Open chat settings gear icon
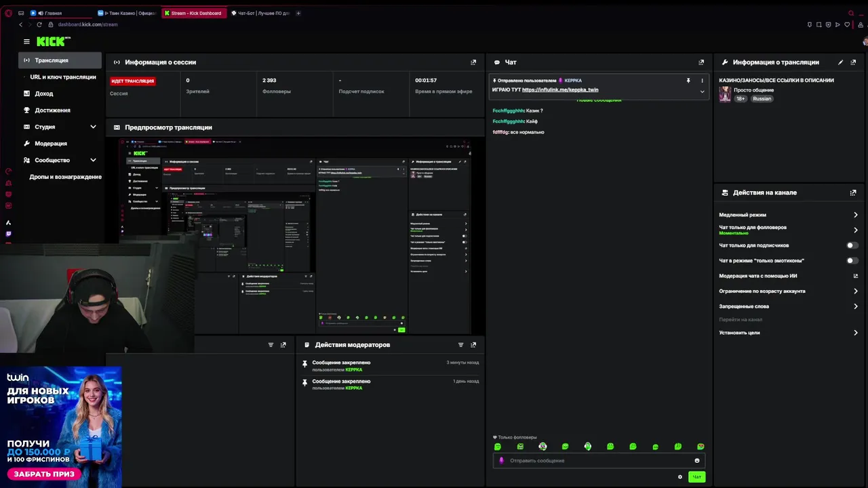Screen dimensions: 868x488 [680, 477]
